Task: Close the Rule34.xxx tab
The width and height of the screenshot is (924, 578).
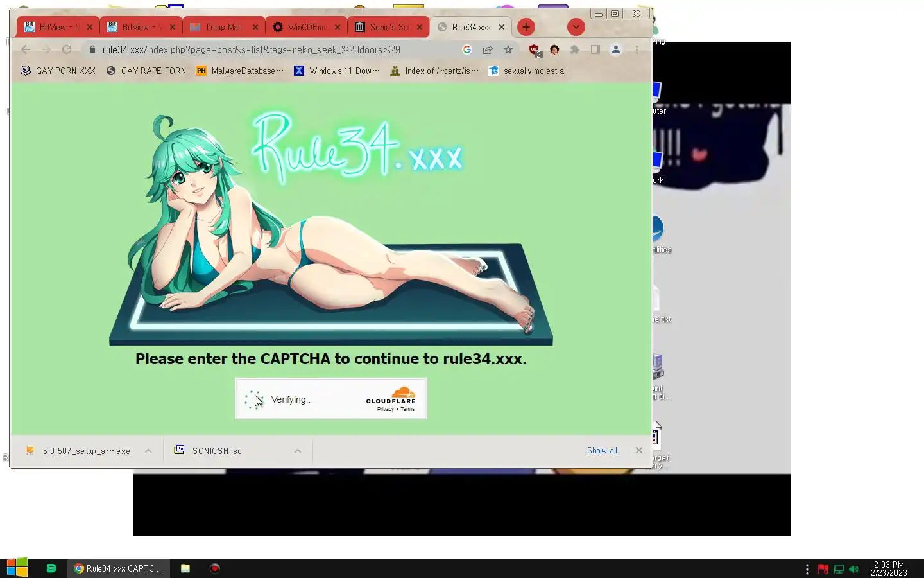Action: point(502,27)
